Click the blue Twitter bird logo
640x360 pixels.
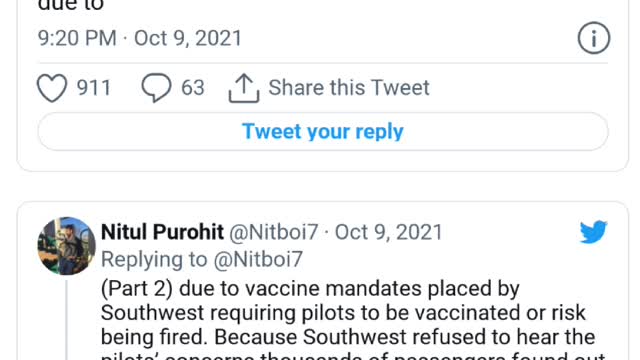(x=593, y=232)
